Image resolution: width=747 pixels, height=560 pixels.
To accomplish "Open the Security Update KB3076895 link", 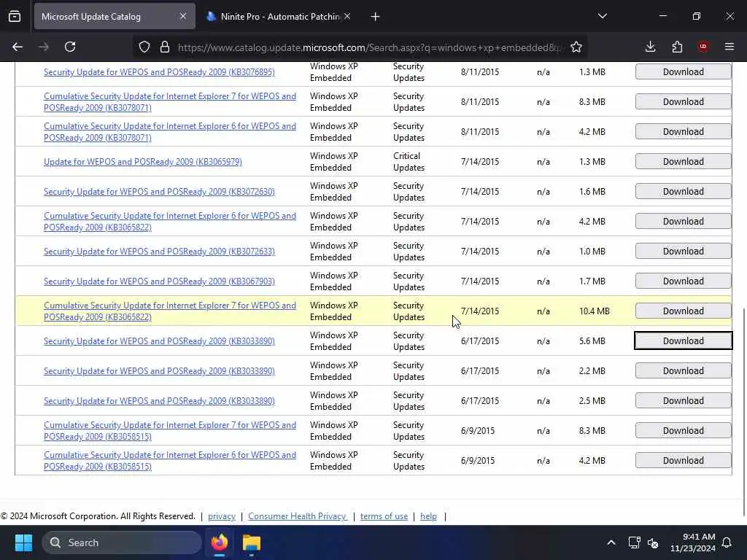I will pos(159,72).
